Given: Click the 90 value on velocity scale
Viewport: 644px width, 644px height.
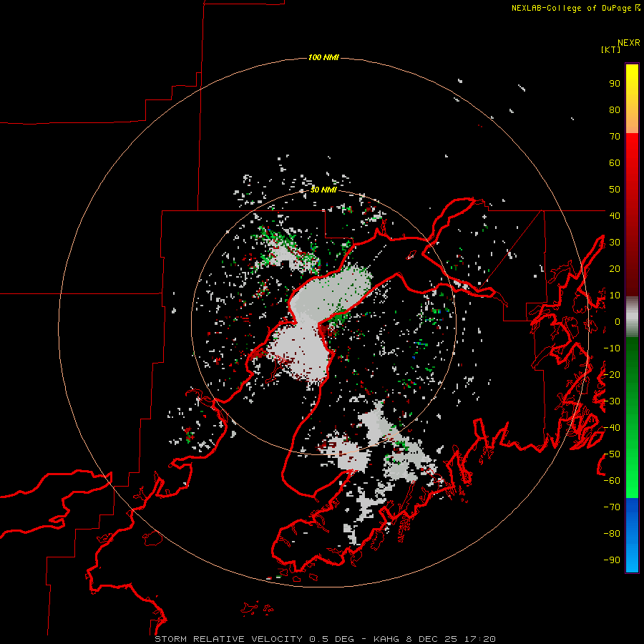Looking at the screenshot, I should [615, 84].
